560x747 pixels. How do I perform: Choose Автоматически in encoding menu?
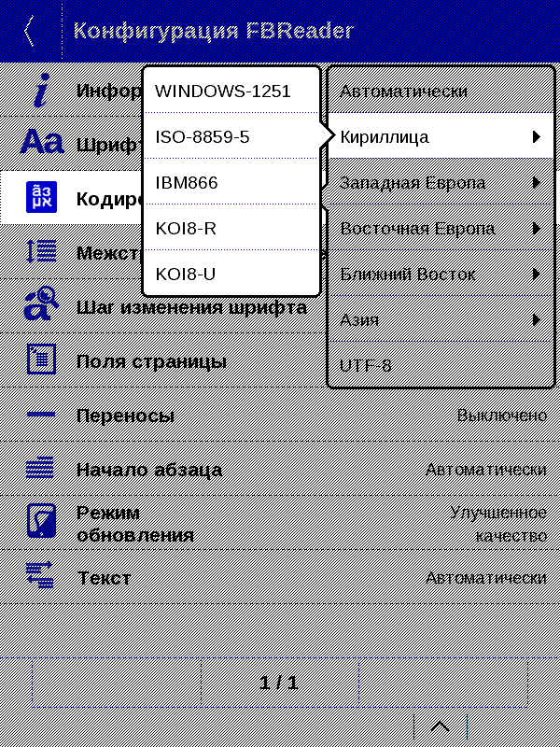(x=441, y=91)
